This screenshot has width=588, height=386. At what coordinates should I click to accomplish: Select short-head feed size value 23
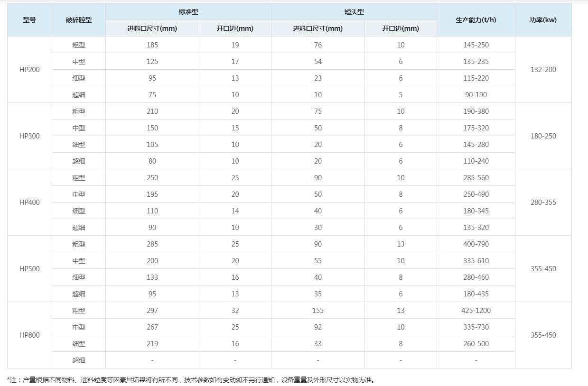pos(318,78)
